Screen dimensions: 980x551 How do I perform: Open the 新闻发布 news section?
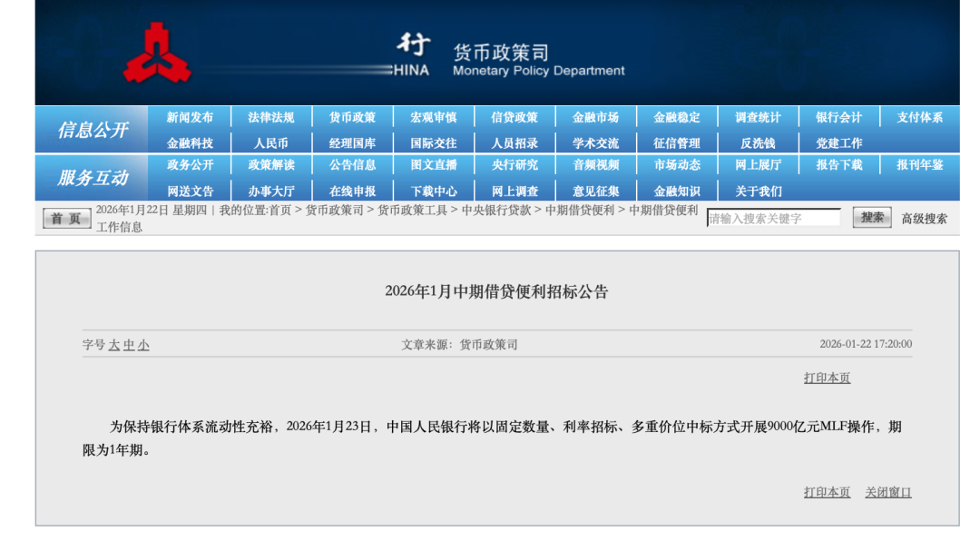(x=190, y=116)
